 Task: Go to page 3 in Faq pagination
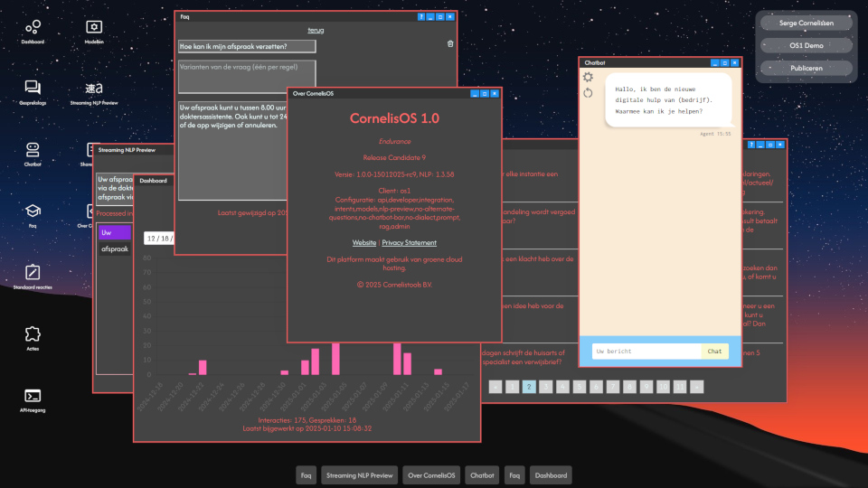[x=546, y=387]
